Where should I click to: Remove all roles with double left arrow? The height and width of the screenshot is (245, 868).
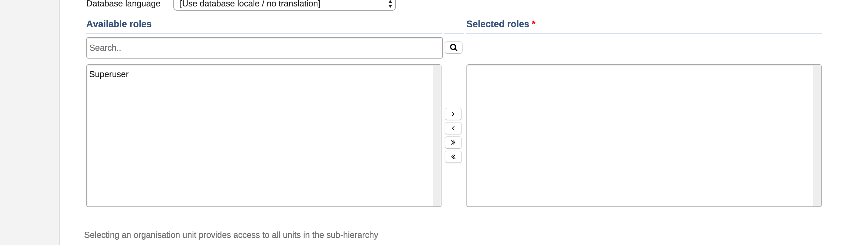(453, 157)
